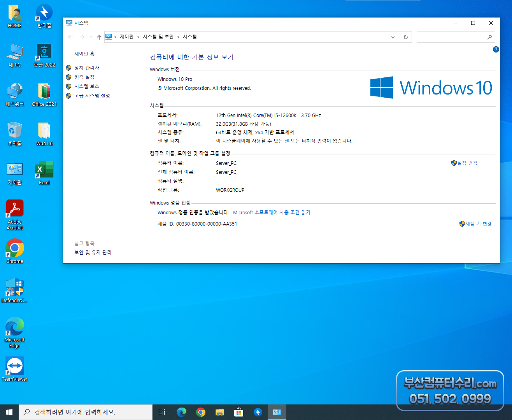Screen dimensions: 512x420
Task: Open 보안 및 유지 관리 link
Action: 93,252
